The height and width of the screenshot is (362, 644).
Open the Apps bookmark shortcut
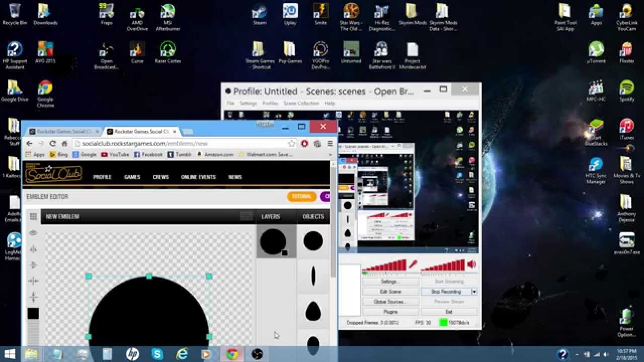35,154
